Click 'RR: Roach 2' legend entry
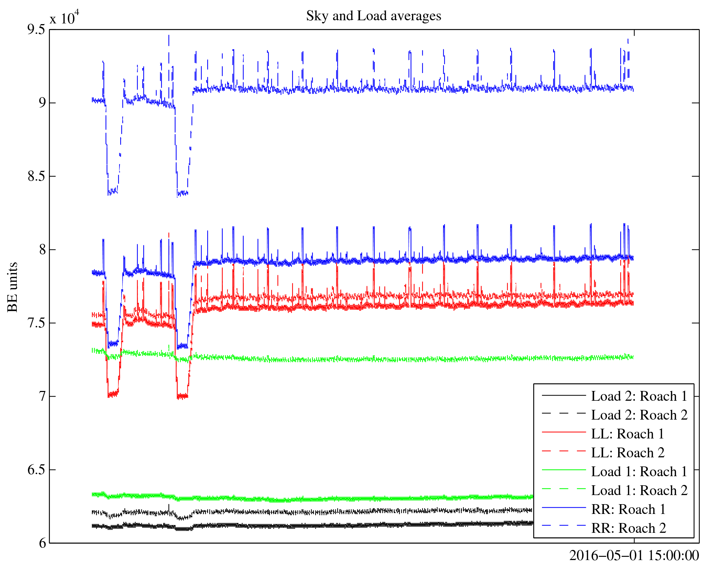The height and width of the screenshot is (588, 709). pos(628,528)
